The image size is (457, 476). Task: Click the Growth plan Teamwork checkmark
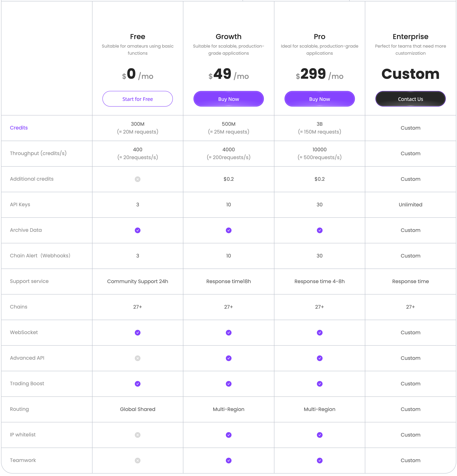point(228,460)
